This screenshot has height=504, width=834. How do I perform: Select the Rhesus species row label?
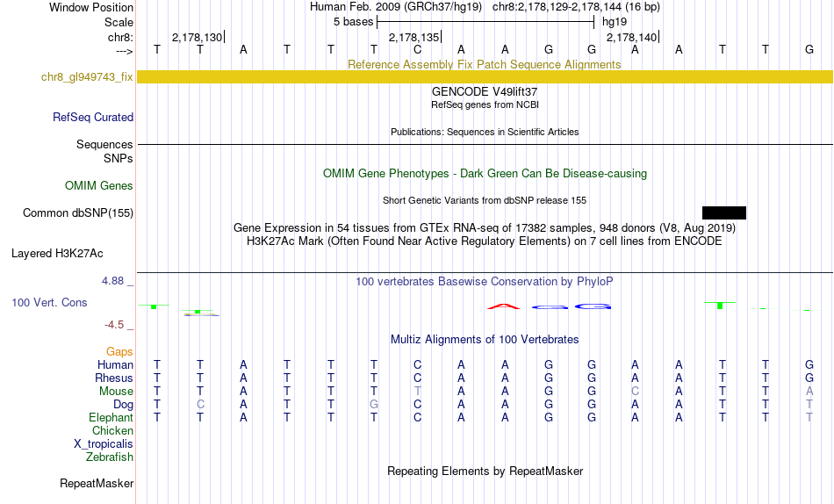(114, 378)
